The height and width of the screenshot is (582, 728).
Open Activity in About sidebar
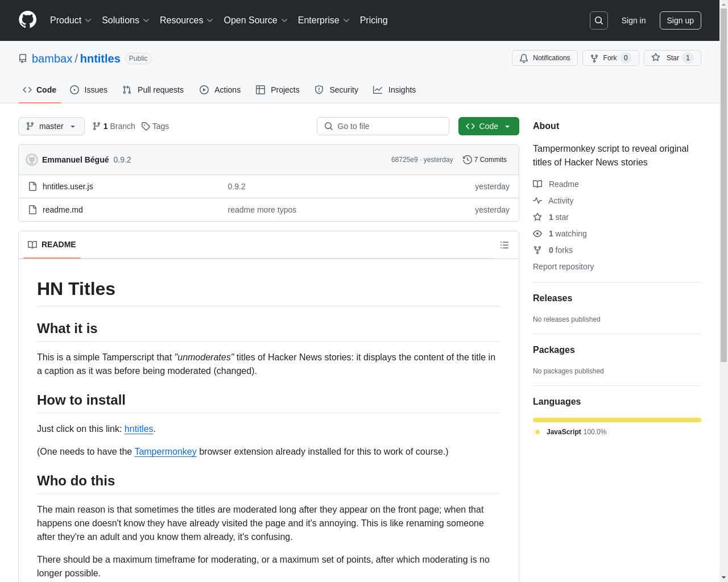click(553, 201)
